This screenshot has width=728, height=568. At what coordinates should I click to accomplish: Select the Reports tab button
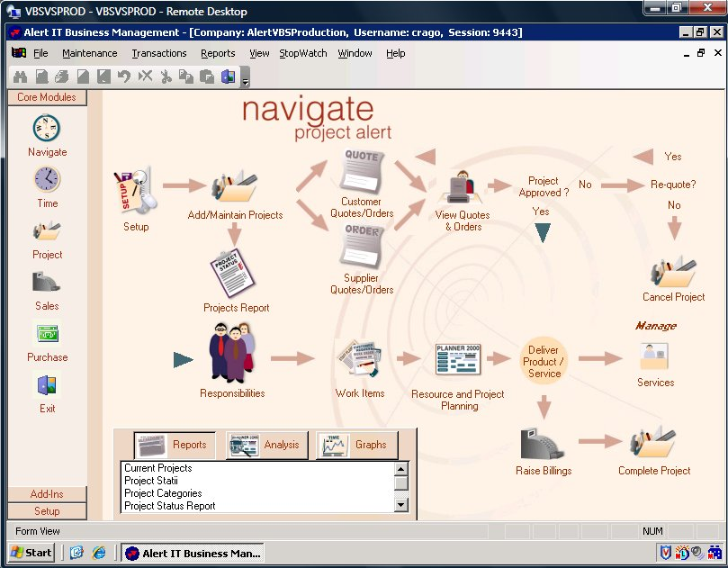(x=175, y=445)
